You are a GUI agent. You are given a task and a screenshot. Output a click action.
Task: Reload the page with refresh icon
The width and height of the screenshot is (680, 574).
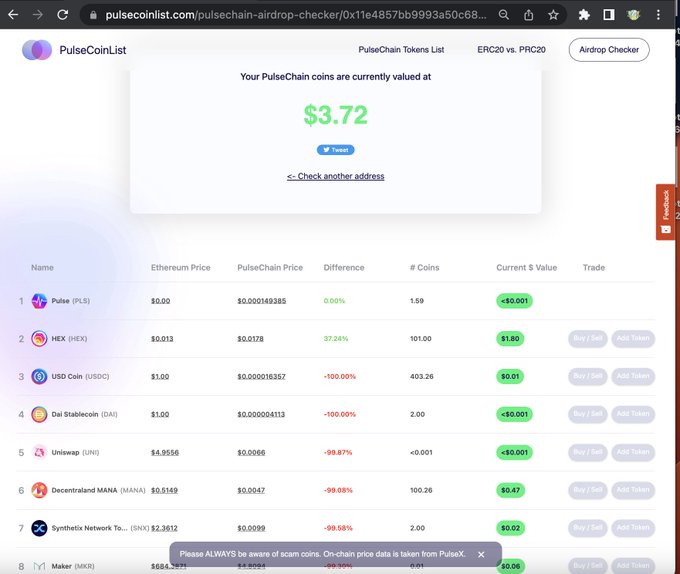63,15
